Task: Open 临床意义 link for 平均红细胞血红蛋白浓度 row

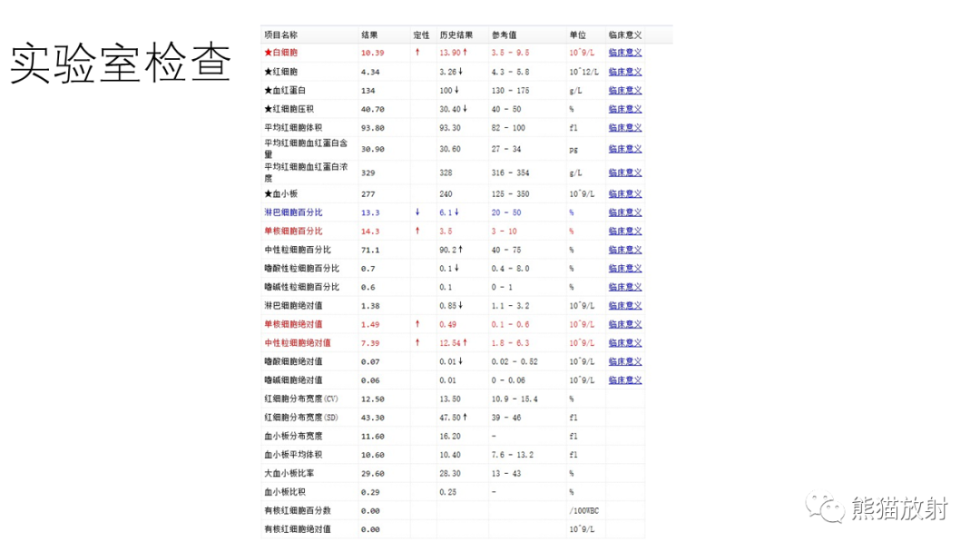Action: point(625,172)
